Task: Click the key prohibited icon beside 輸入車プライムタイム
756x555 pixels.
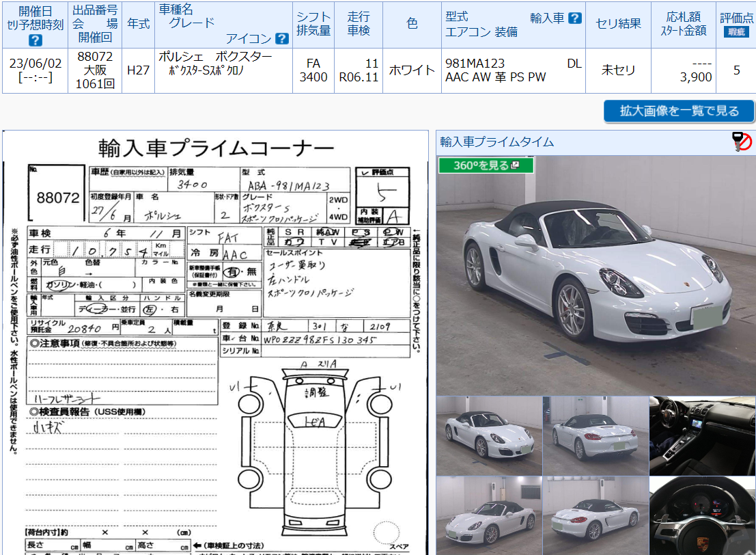Action: (742, 141)
